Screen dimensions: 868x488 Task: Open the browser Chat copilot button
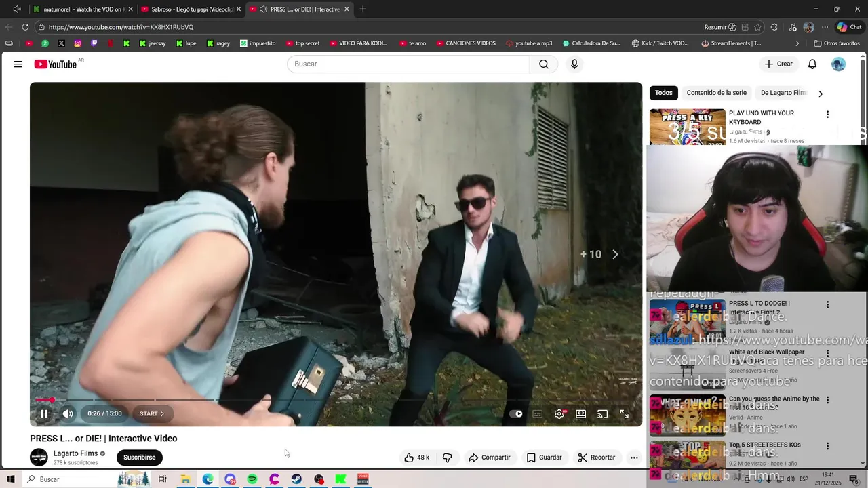[x=849, y=27]
